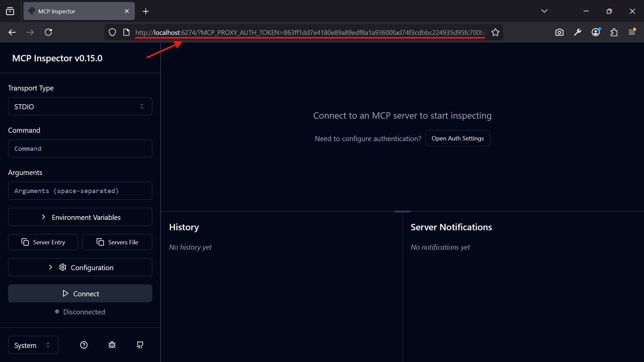Expand Environment Variables section

80,217
